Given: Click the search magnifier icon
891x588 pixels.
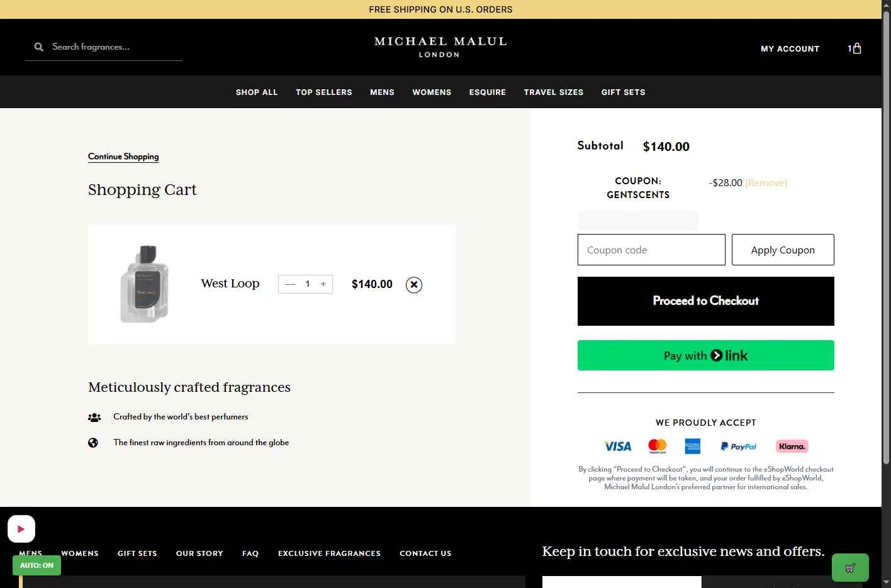Looking at the screenshot, I should click(39, 47).
